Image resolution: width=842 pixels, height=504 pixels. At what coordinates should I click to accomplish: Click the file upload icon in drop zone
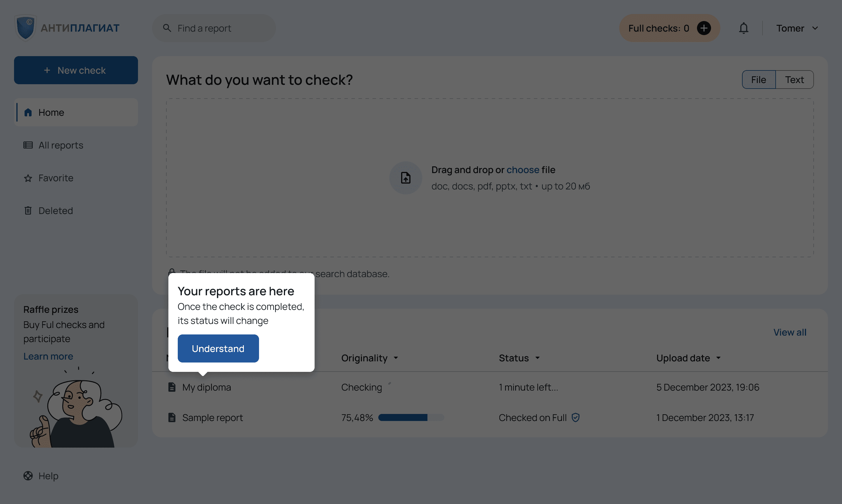[x=406, y=178]
